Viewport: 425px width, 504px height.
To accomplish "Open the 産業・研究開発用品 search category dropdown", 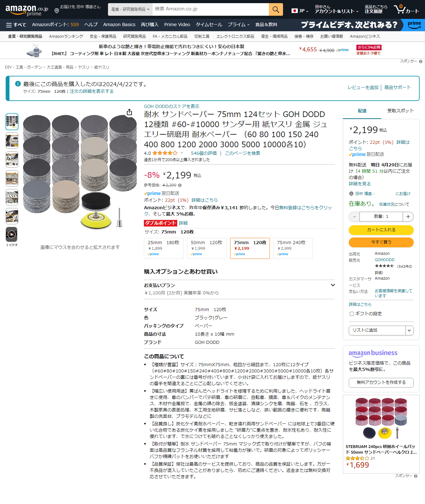I will pyautogui.click(x=130, y=9).
